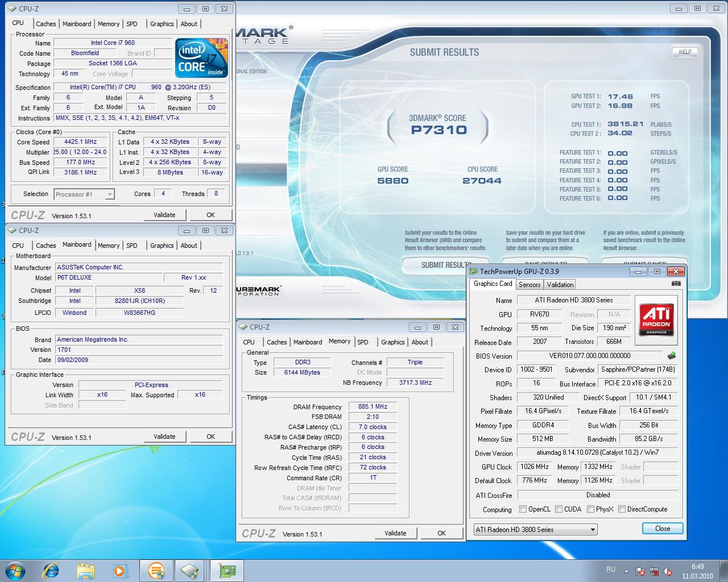
Task: Click the ATI Radeon logo in GPU-Z
Action: (x=657, y=319)
